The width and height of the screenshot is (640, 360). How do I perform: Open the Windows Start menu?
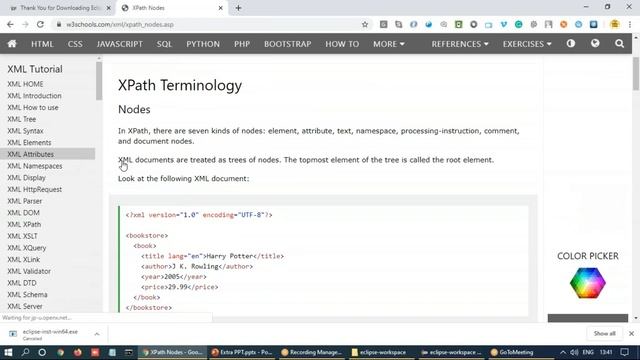click(x=8, y=352)
